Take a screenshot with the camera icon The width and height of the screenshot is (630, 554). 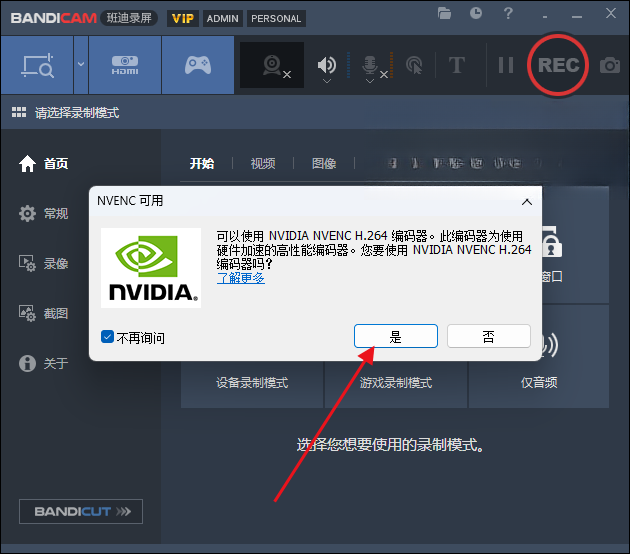pos(610,65)
